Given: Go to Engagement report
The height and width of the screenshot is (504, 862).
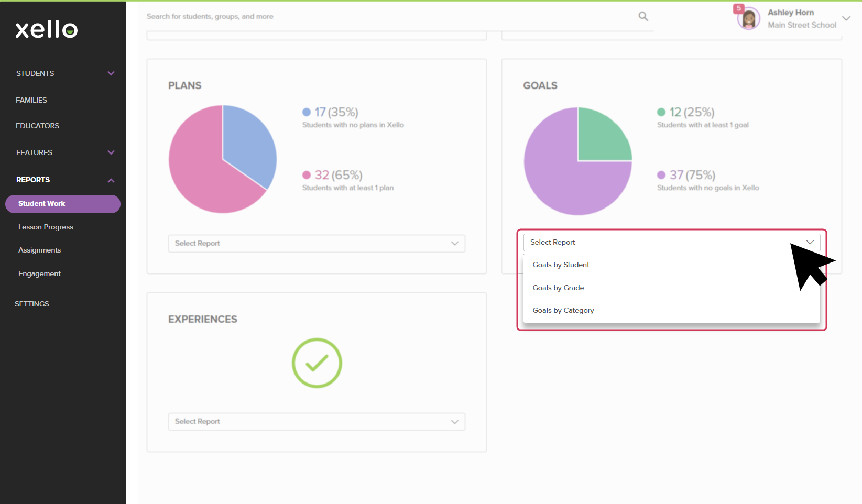Looking at the screenshot, I should [39, 274].
